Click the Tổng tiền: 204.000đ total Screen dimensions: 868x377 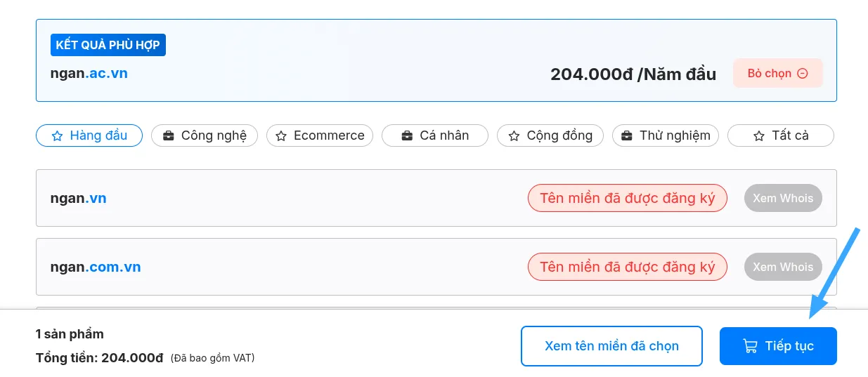(100, 358)
